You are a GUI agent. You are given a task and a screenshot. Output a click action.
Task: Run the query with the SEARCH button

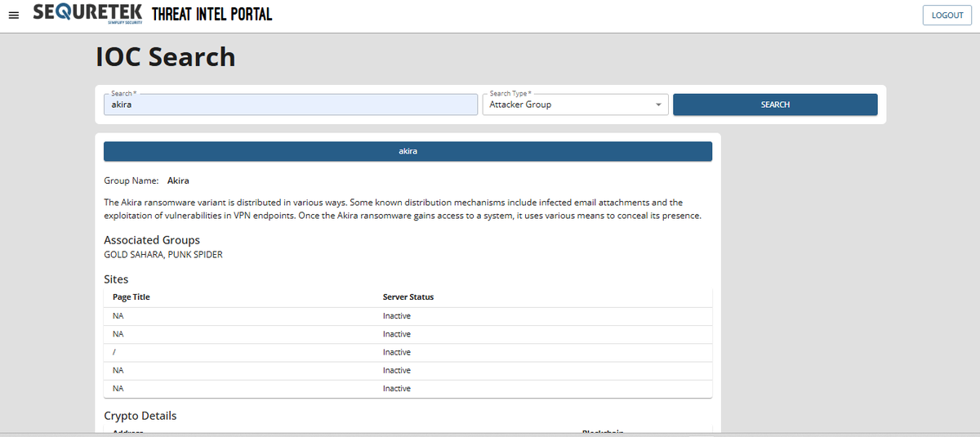pyautogui.click(x=775, y=105)
